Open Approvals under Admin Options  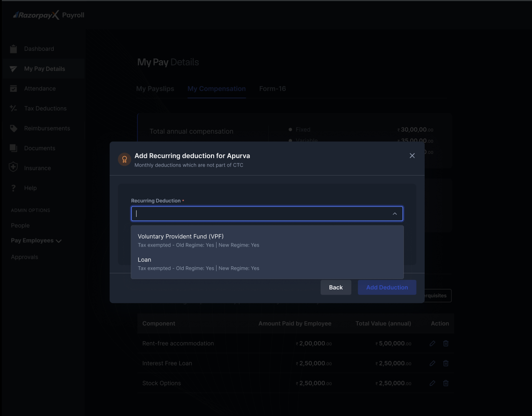click(24, 257)
